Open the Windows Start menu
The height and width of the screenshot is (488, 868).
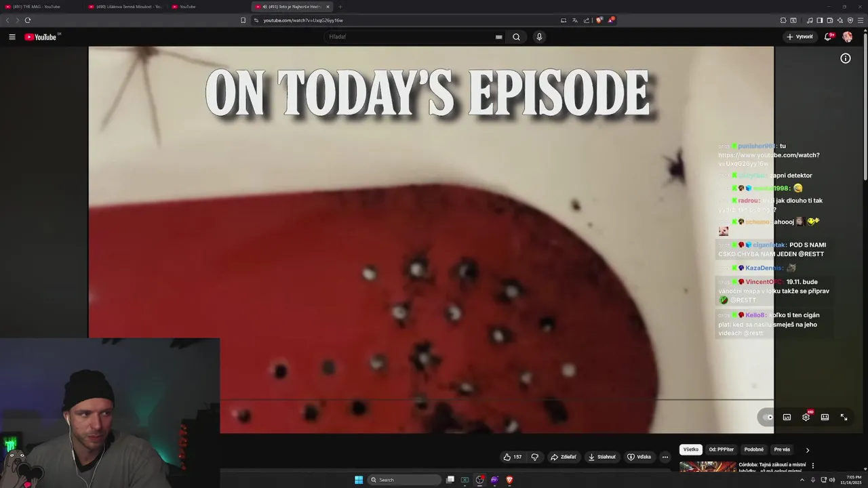pyautogui.click(x=359, y=480)
